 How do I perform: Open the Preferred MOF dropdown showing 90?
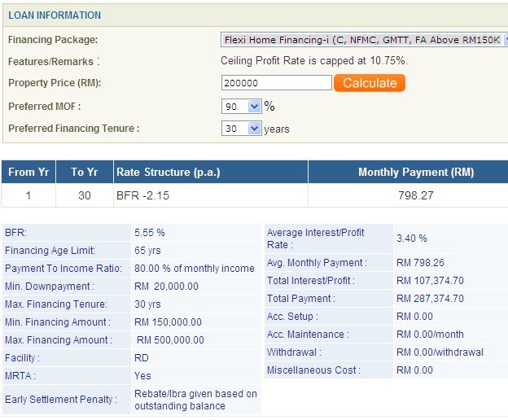pos(241,106)
